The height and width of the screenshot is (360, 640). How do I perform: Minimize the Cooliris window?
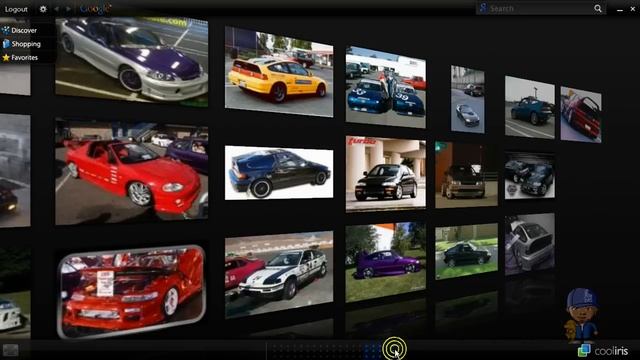click(x=620, y=9)
